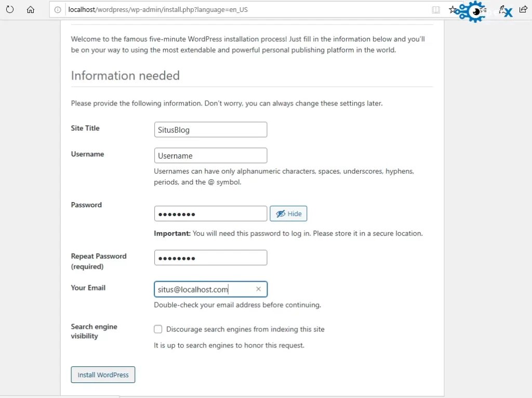Click the 'Your Email' form label
Image resolution: width=532 pixels, height=398 pixels.
pos(88,288)
